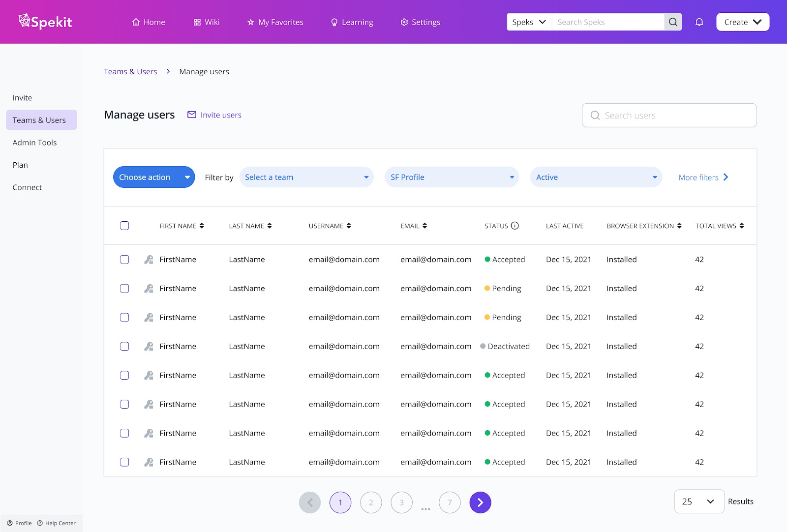Check the checkbox of first Pending row
This screenshot has width=787, height=532.
pyautogui.click(x=124, y=289)
